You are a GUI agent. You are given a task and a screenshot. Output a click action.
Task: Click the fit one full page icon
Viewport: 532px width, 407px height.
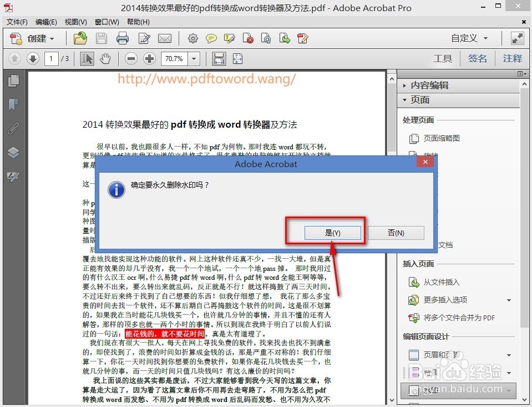coord(237,59)
